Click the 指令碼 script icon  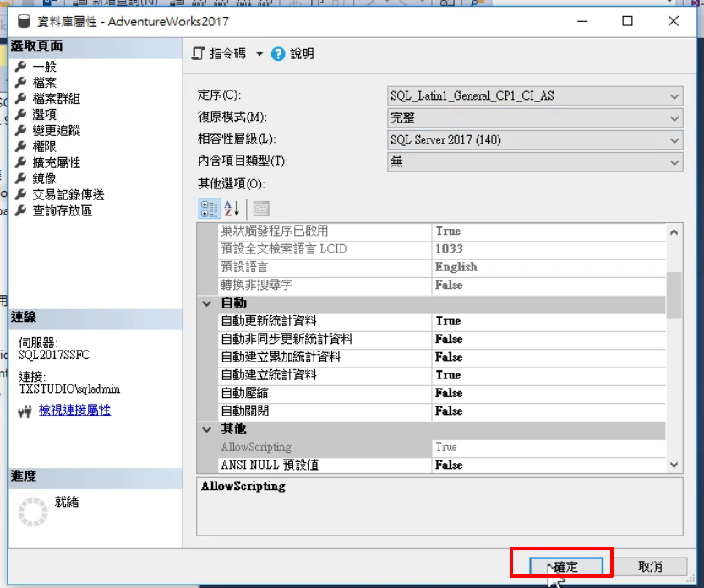pos(198,54)
